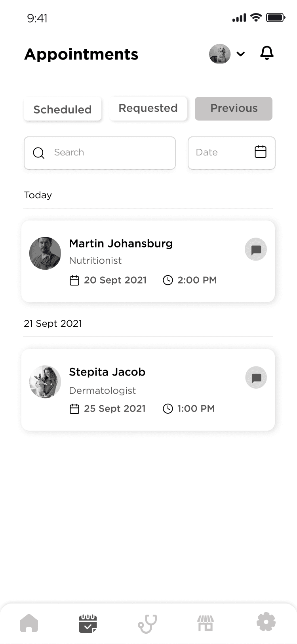Open Stepita Jacob's profile photo
Image resolution: width=297 pixels, height=644 pixels.
tap(45, 381)
